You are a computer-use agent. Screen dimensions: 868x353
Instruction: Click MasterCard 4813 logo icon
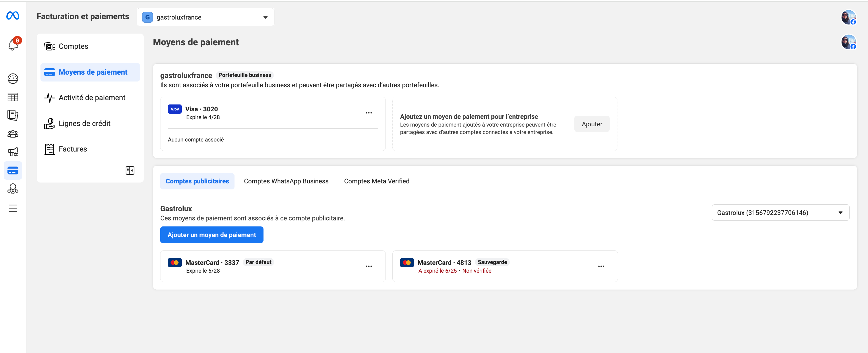coord(407,262)
